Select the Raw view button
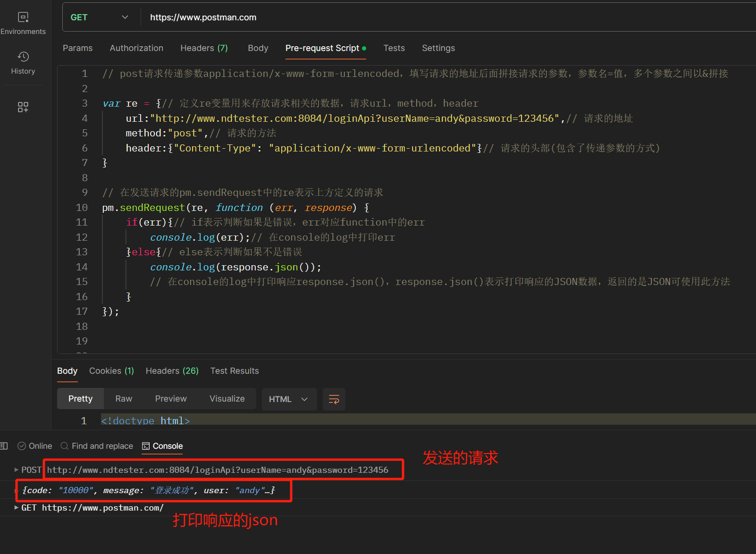Viewport: 756px width, 554px height. pyautogui.click(x=124, y=399)
